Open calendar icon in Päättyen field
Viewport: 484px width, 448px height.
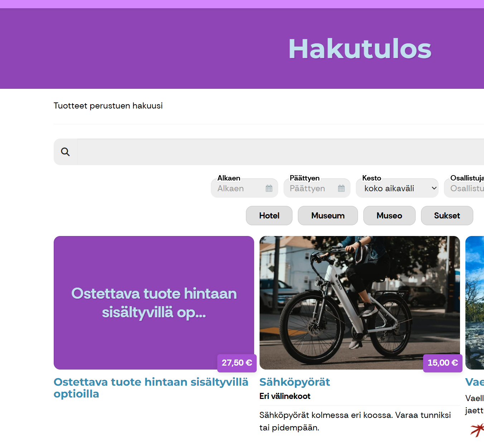[x=342, y=188]
